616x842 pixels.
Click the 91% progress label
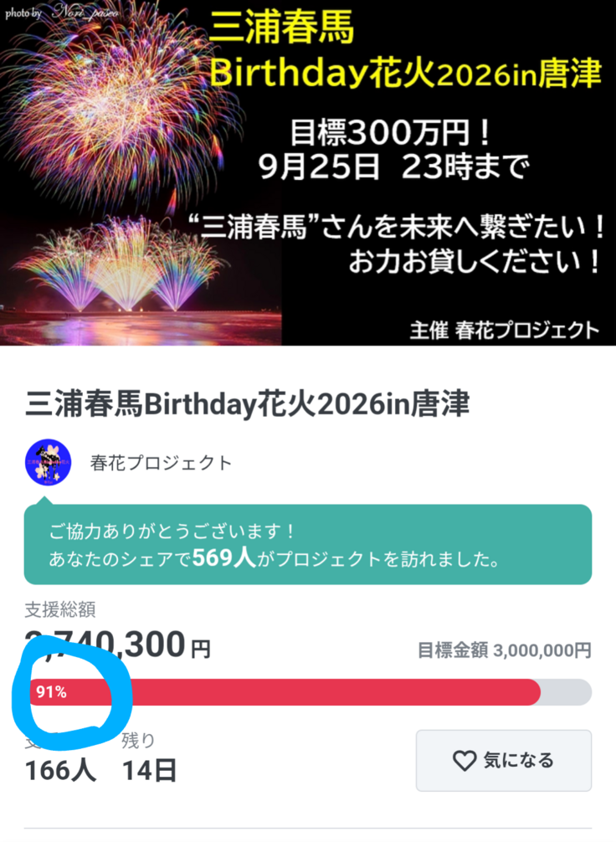point(51,692)
